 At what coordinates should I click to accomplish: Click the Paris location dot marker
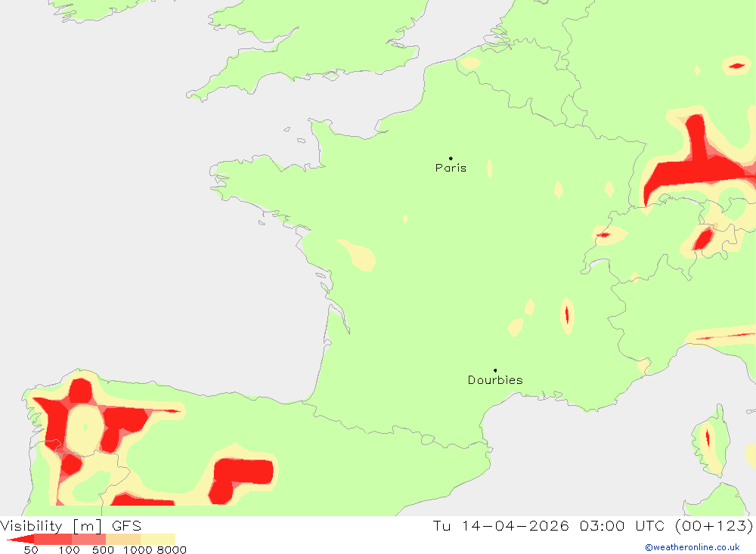451,158
